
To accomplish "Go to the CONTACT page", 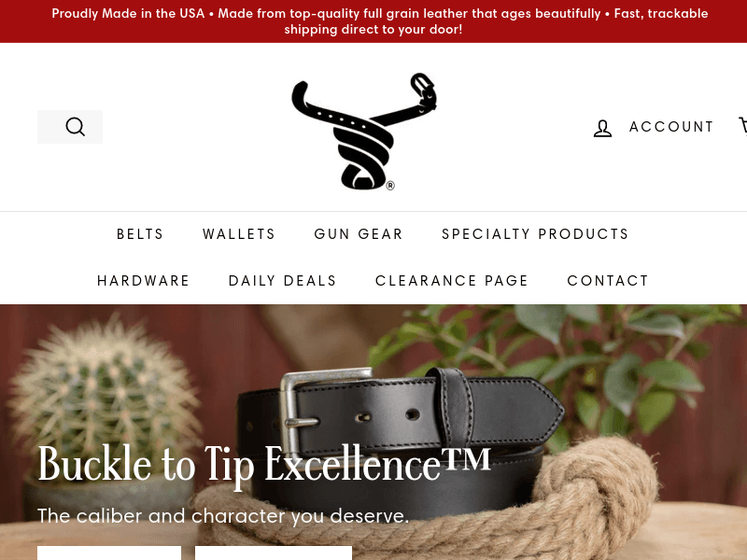I will [608, 281].
